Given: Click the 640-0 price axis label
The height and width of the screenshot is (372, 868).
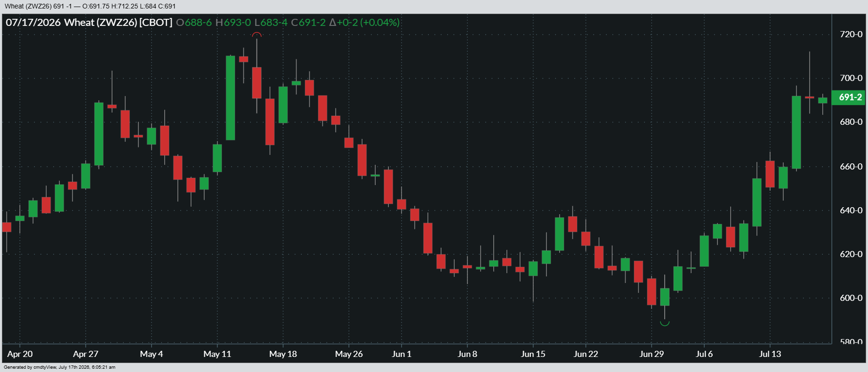Looking at the screenshot, I should pos(851,210).
